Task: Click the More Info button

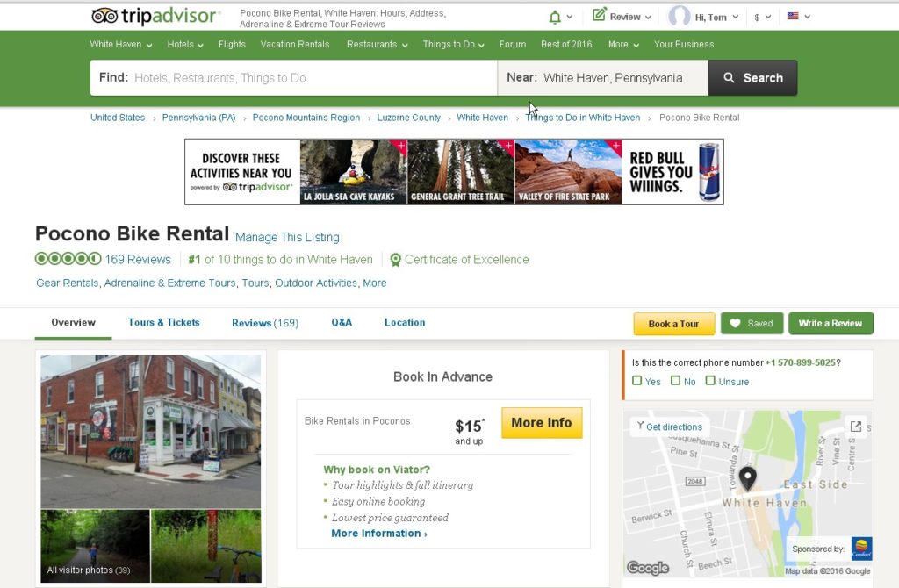Action: [x=542, y=423]
